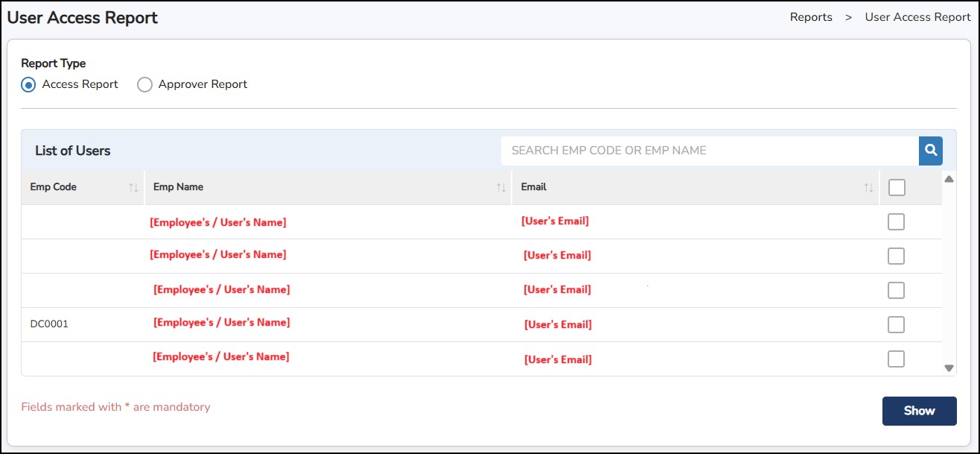Check the first user row checkbox
Screen dimensions: 980x454
tap(897, 222)
